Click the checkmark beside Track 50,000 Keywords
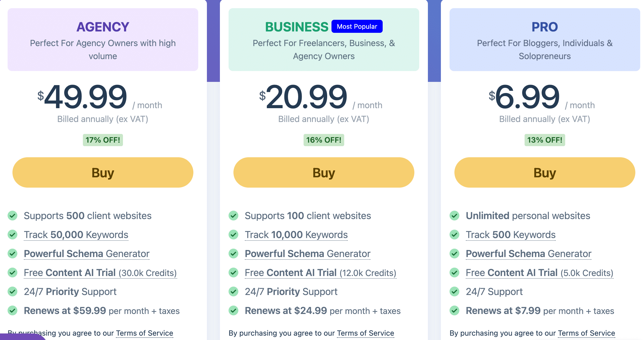644x340 pixels. tap(12, 235)
